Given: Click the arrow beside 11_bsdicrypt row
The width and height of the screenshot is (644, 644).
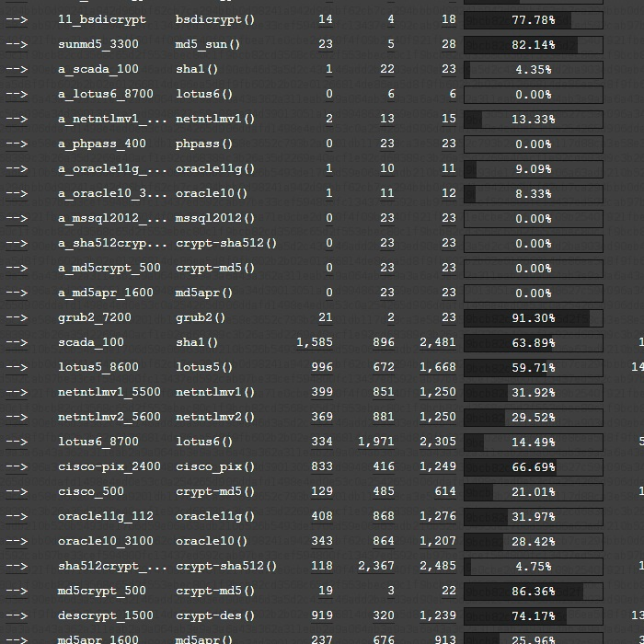Looking at the screenshot, I should [x=17, y=19].
